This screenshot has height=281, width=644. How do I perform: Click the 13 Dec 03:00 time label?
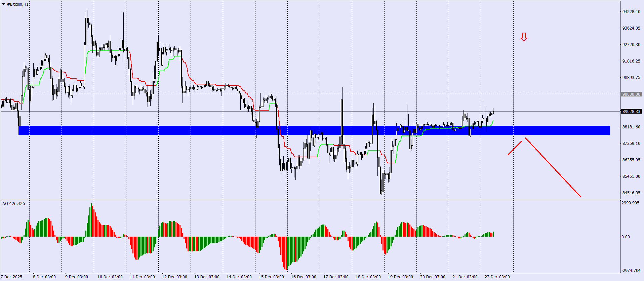coord(207,277)
